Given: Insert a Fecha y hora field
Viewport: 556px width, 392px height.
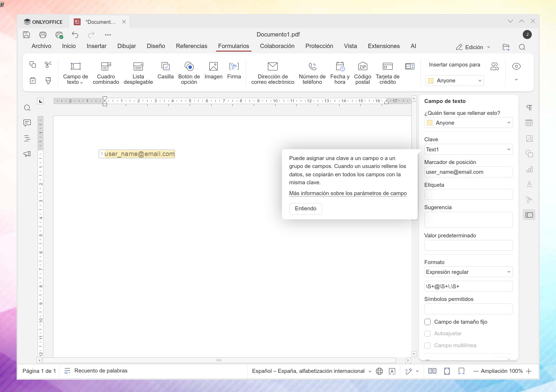Looking at the screenshot, I should 339,72.
